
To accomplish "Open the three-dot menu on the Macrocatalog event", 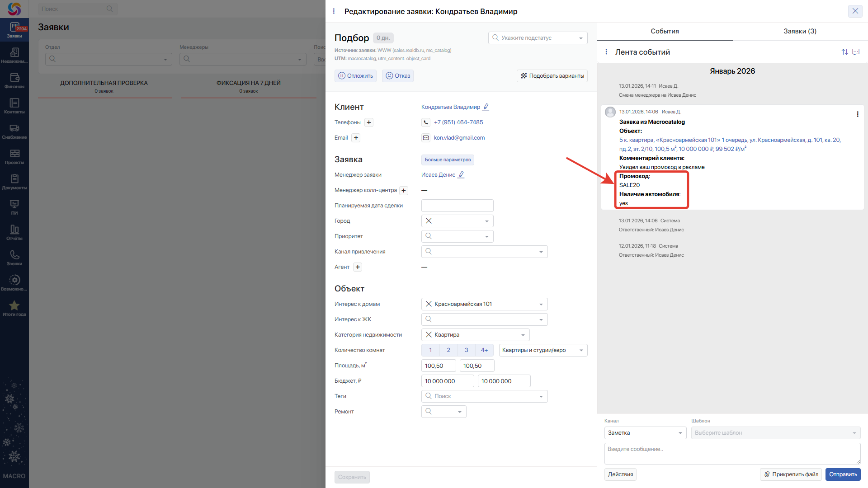I will point(857,114).
